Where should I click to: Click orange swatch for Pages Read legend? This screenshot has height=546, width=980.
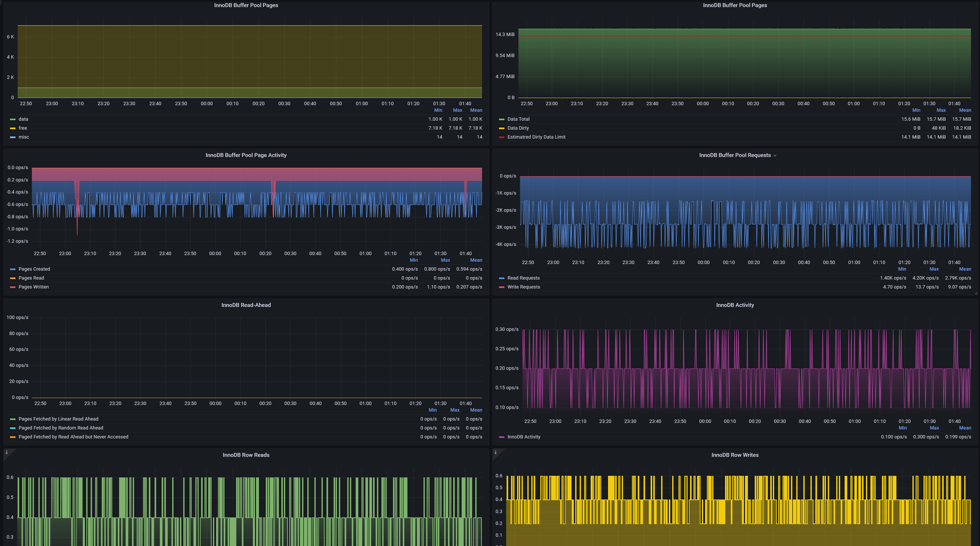(13, 278)
